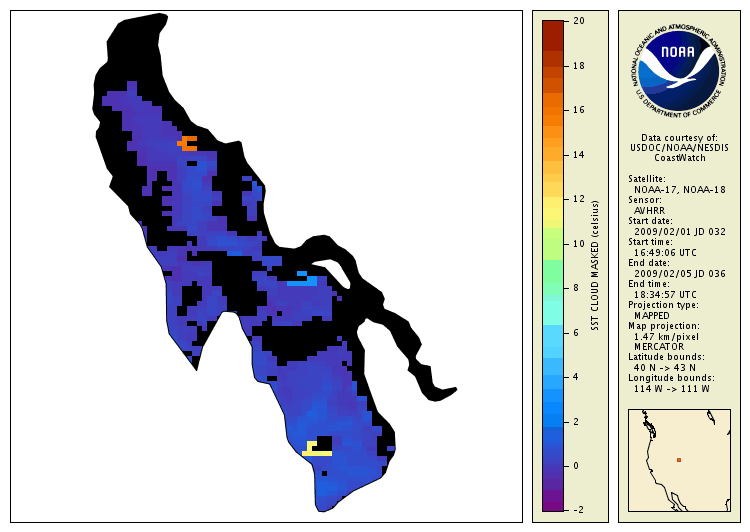Click the 12 tick label on the colorbar

[579, 199]
